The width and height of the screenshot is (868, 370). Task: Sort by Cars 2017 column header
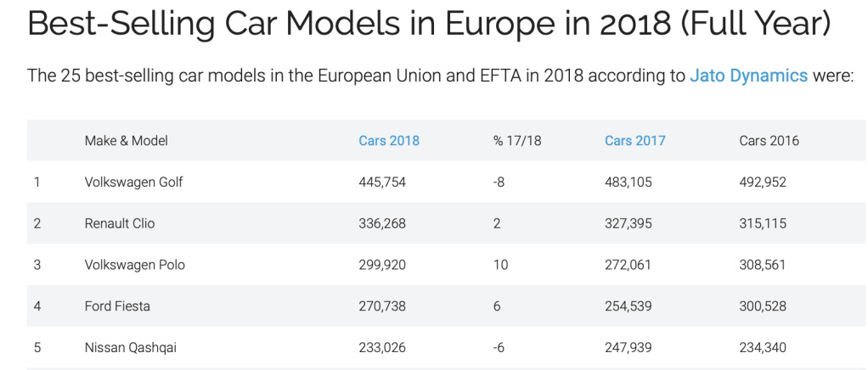[634, 141]
